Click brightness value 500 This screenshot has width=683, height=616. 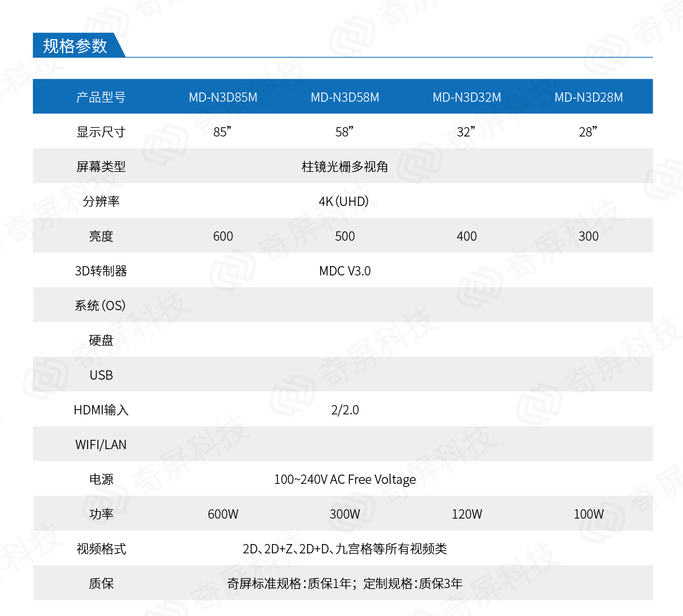(x=345, y=236)
